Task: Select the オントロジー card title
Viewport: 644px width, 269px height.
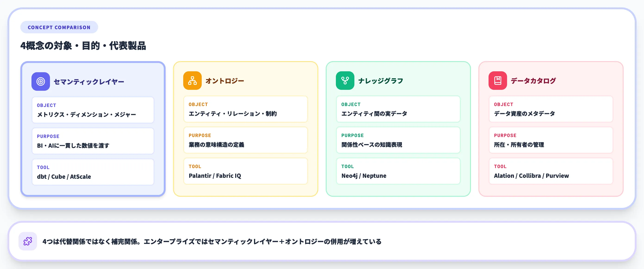Action: 225,81
